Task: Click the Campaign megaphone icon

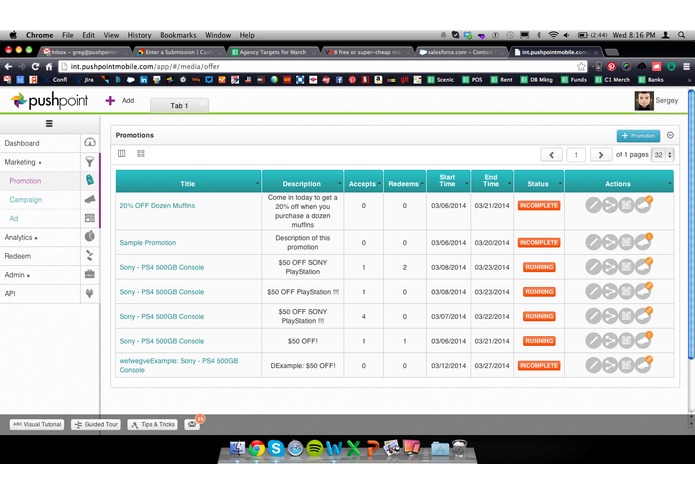Action: [x=90, y=199]
